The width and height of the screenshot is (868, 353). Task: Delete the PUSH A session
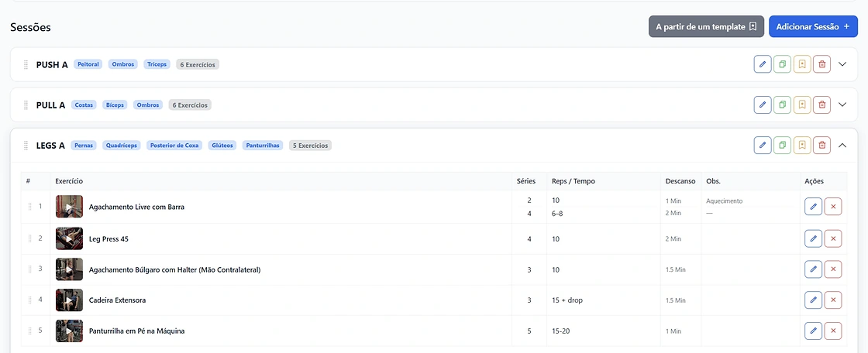822,64
